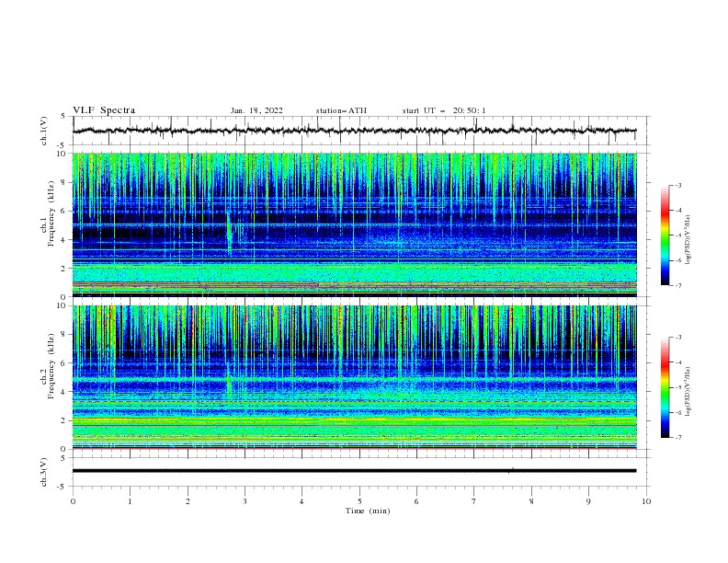Click the ch.2 spectrogram color scale bar
This screenshot has width=728, height=563.
[665, 387]
